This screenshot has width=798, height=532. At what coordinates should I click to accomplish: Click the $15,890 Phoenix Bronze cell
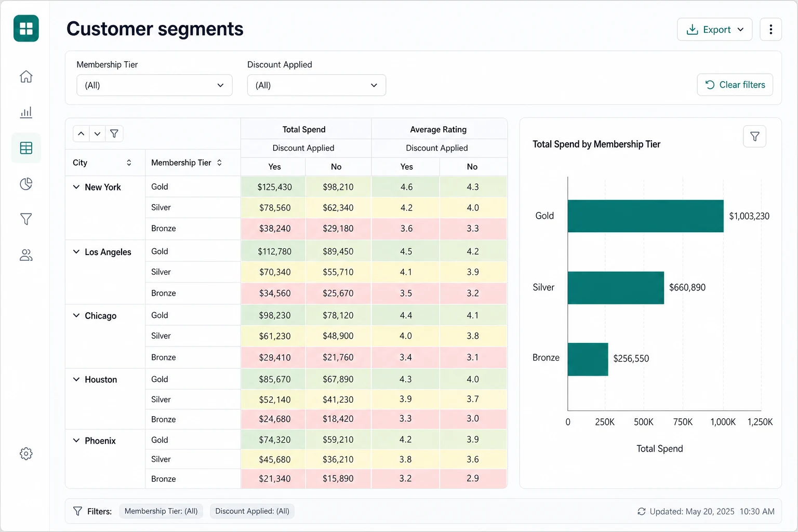click(x=338, y=478)
